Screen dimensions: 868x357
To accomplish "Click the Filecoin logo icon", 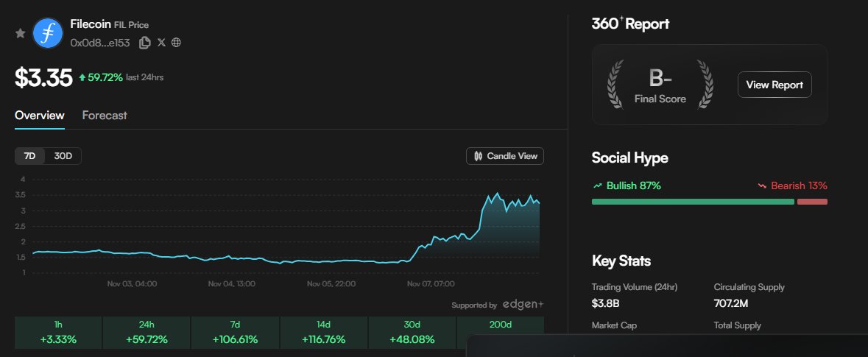I will tap(48, 33).
